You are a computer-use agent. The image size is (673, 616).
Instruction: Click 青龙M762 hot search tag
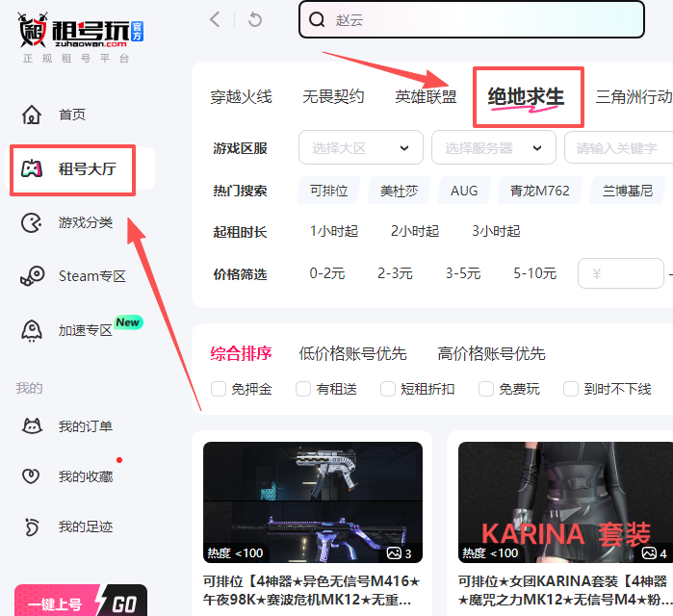(539, 190)
